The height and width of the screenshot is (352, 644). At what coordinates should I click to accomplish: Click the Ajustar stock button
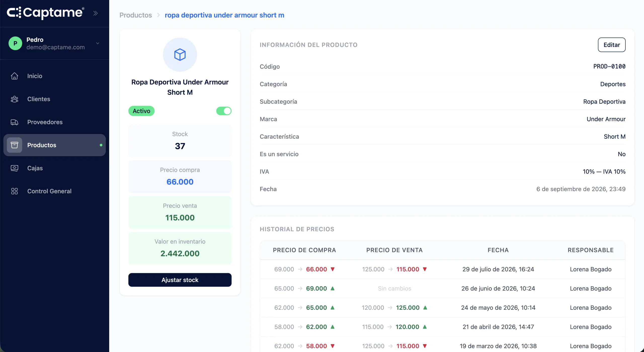click(180, 280)
